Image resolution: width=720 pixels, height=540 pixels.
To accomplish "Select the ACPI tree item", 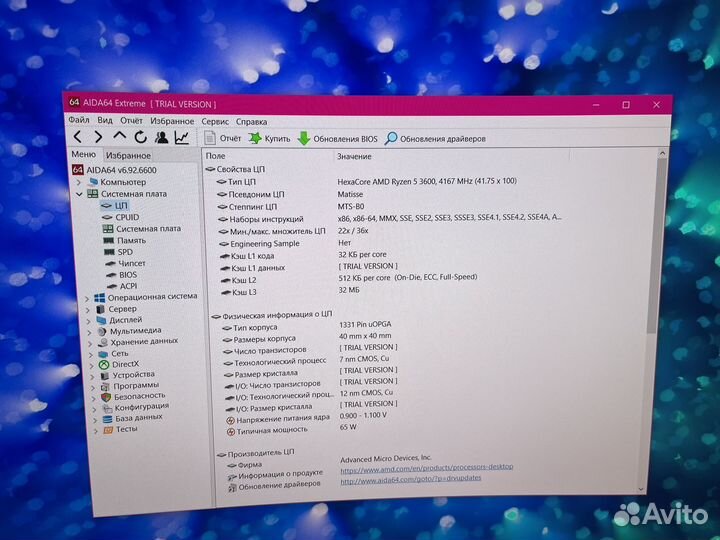I will point(122,286).
